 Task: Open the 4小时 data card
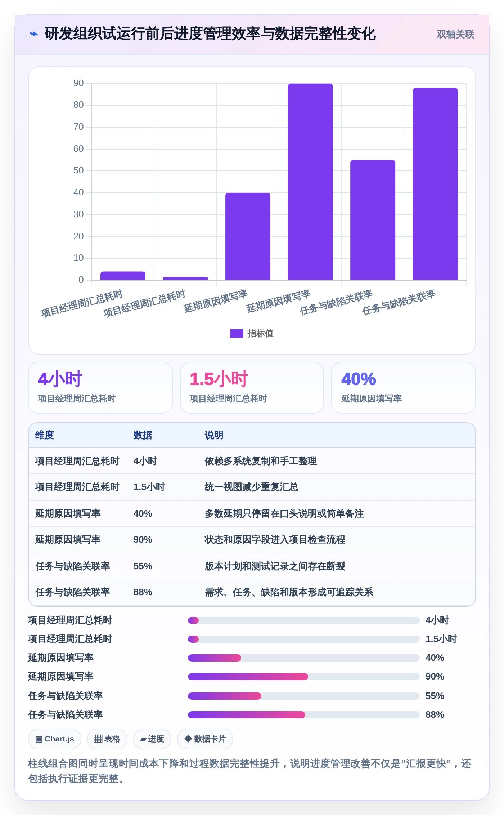[x=100, y=388]
